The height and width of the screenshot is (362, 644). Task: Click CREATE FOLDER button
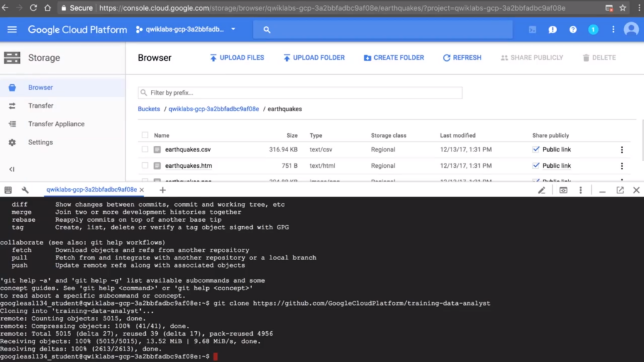[x=394, y=58]
